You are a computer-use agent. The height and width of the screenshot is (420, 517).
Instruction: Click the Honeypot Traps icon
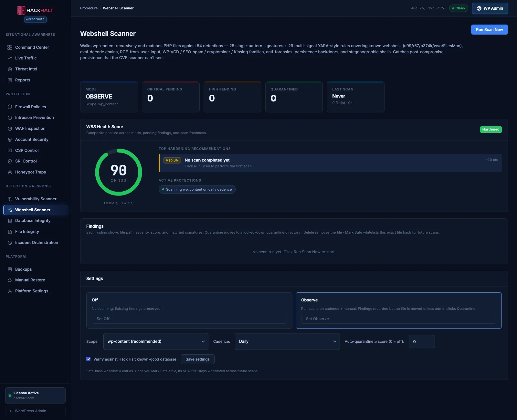pyautogui.click(x=10, y=172)
